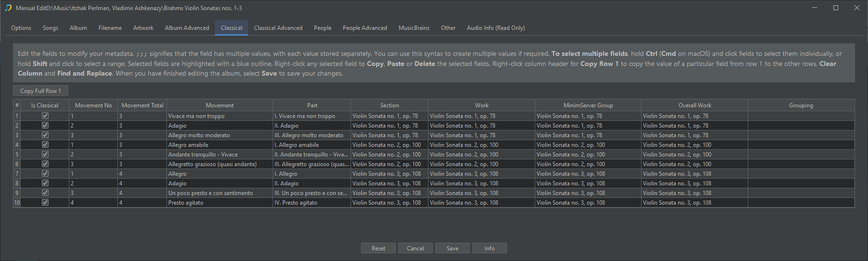Image resolution: width=868 pixels, height=261 pixels.
Task: Open the Options tab
Action: [x=21, y=28]
